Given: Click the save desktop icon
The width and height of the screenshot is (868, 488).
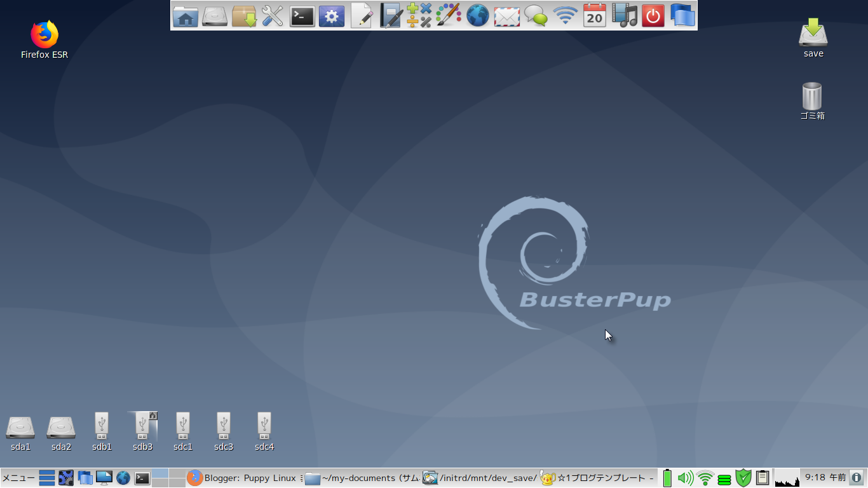Looking at the screenshot, I should tap(813, 37).
